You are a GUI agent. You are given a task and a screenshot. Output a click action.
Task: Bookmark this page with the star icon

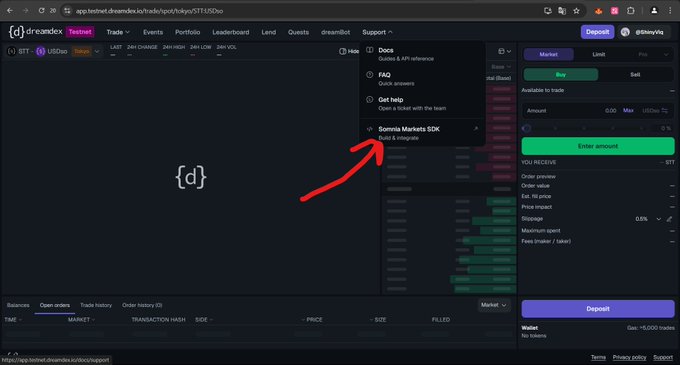[x=576, y=11]
